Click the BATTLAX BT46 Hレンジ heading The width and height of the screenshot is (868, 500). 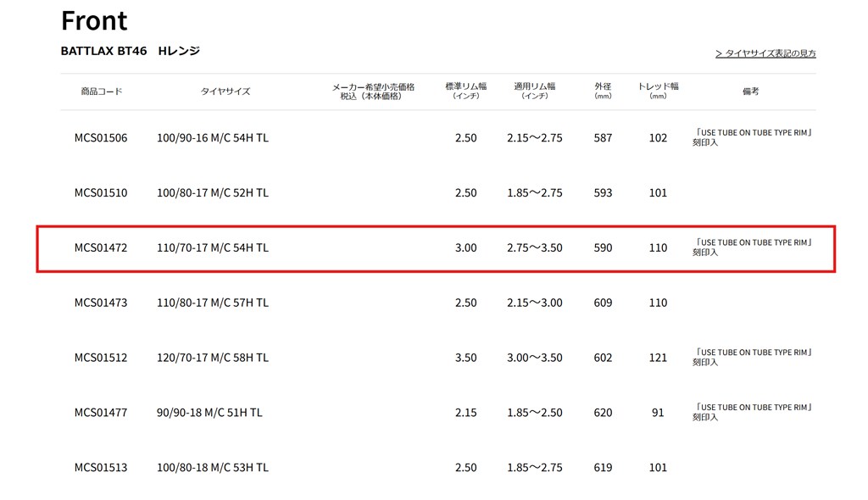(x=130, y=51)
